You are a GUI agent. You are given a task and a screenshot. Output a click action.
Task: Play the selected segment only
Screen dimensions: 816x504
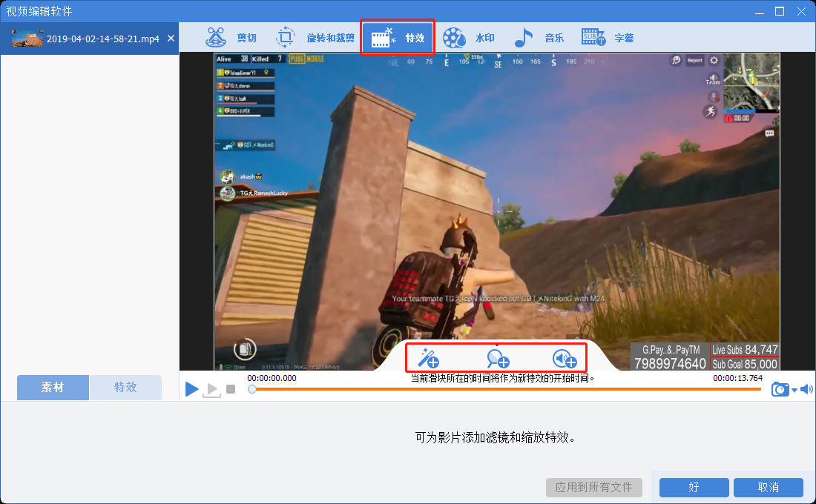tap(212, 390)
